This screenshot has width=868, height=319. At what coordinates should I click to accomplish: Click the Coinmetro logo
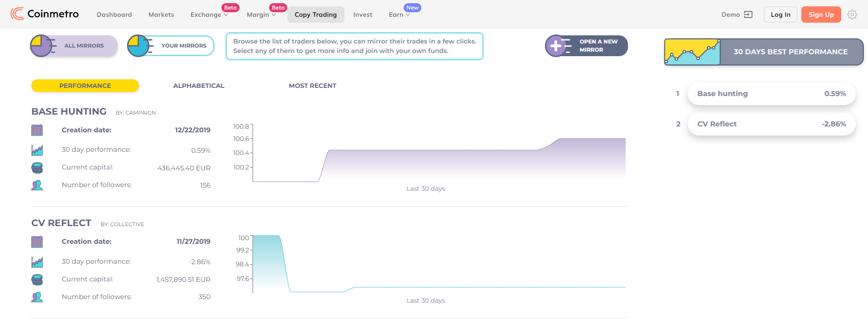click(44, 14)
